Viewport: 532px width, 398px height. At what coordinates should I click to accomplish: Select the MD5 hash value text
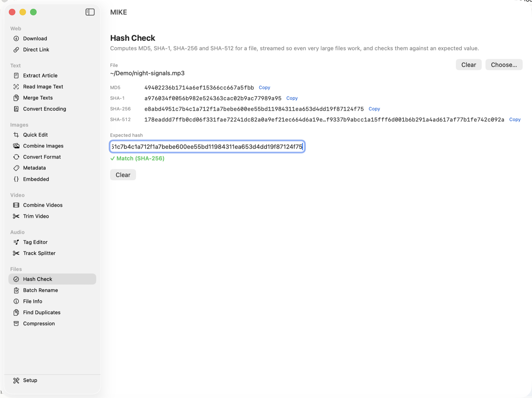click(x=199, y=88)
